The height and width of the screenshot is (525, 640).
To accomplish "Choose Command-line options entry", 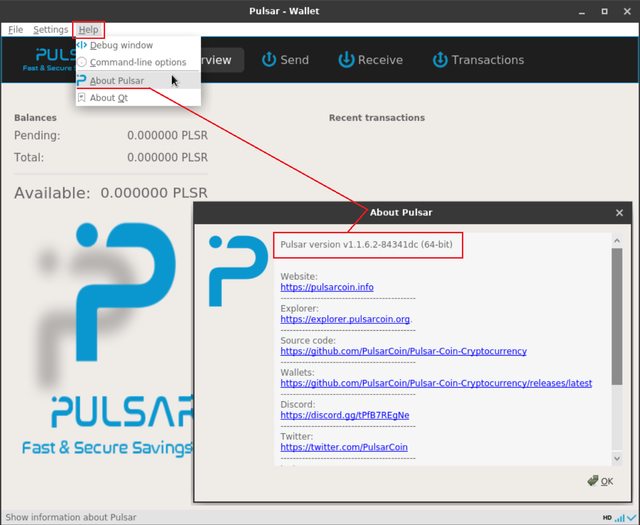I will 138,62.
